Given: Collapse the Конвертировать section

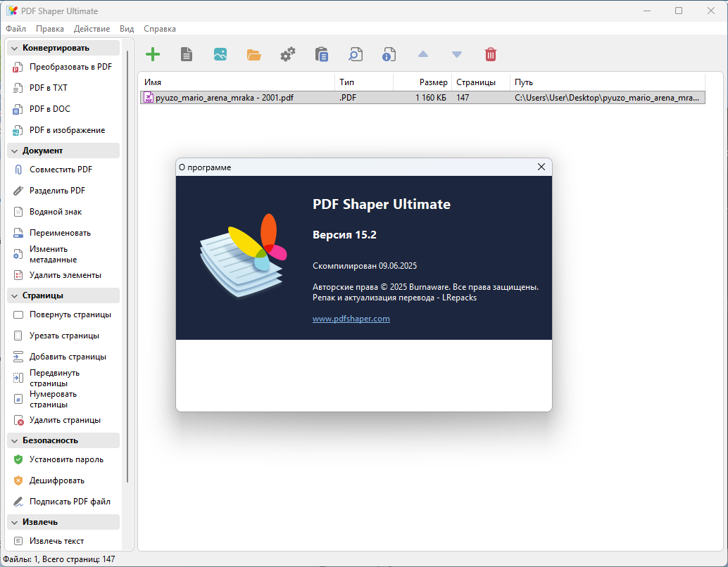Looking at the screenshot, I should [14, 49].
